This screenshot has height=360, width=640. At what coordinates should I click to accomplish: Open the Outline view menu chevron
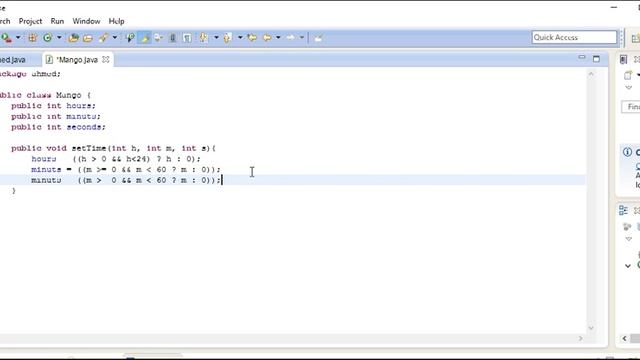pyautogui.click(x=629, y=239)
